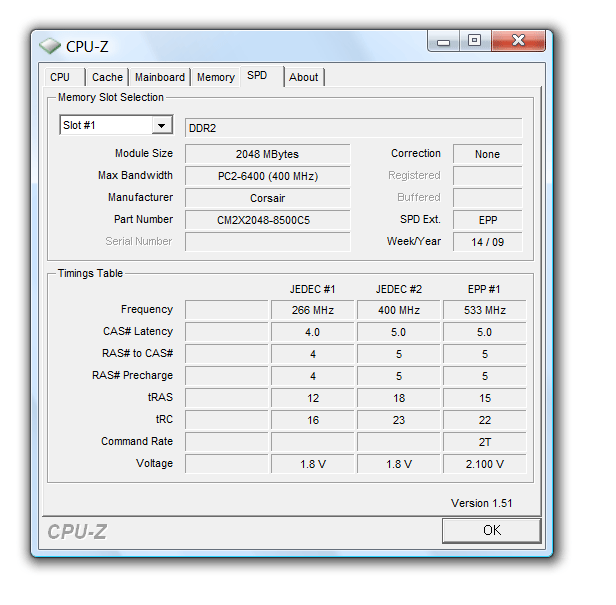The image size is (616, 605).
Task: Click the RAS# Precharge row label
Action: click(x=132, y=376)
